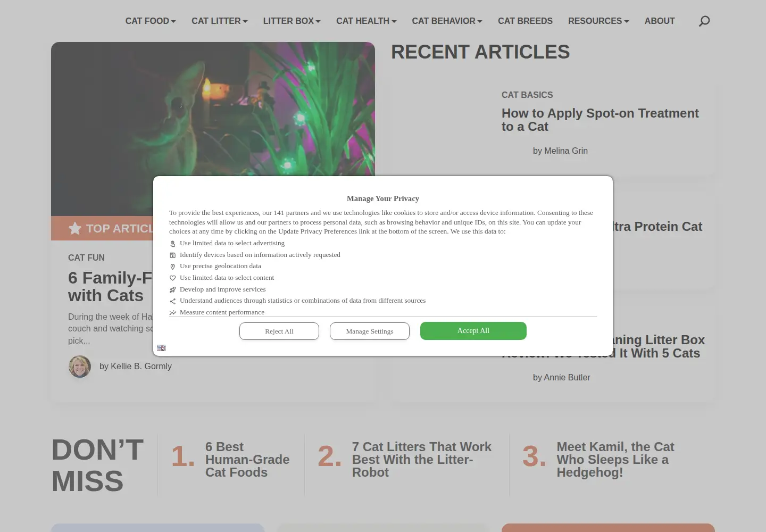The height and width of the screenshot is (532, 766).
Task: Click the 'Manage Your Privacy' dialog title
Action: coord(383,198)
